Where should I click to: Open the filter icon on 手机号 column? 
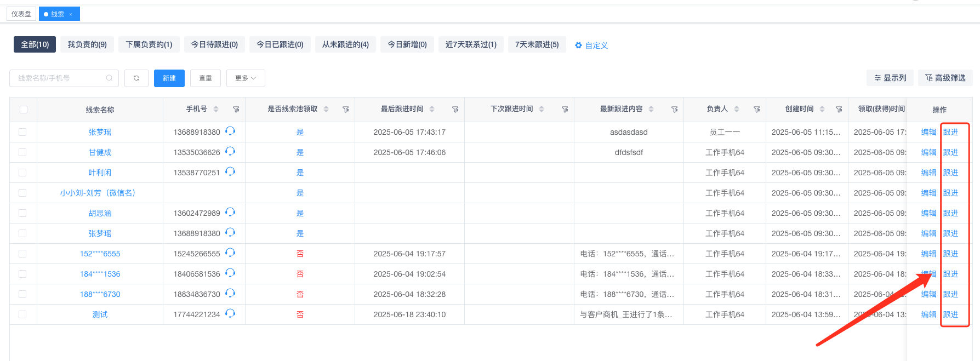tap(236, 110)
